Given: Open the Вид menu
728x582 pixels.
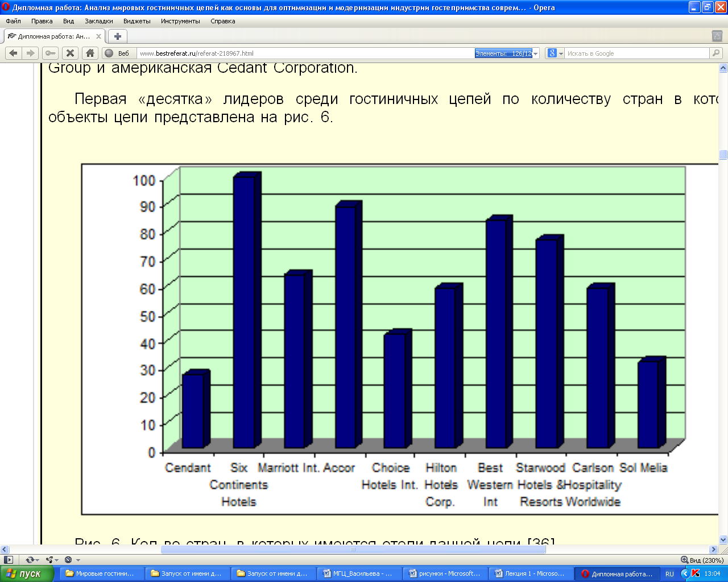Looking at the screenshot, I should coord(69,21).
